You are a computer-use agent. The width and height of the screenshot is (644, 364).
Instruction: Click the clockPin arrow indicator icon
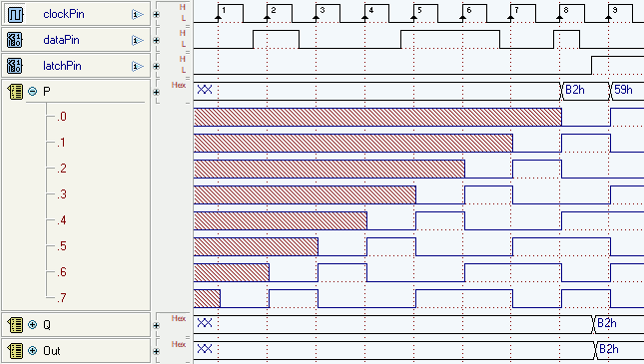pos(137,15)
